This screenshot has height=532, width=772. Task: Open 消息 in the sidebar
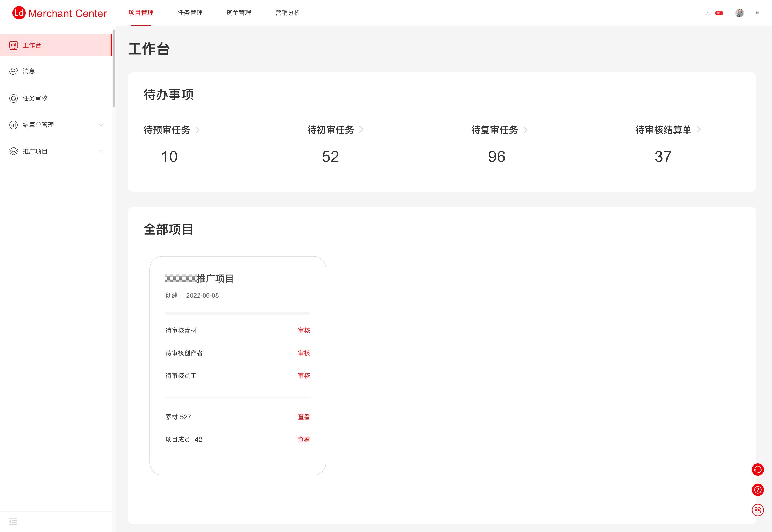click(29, 71)
